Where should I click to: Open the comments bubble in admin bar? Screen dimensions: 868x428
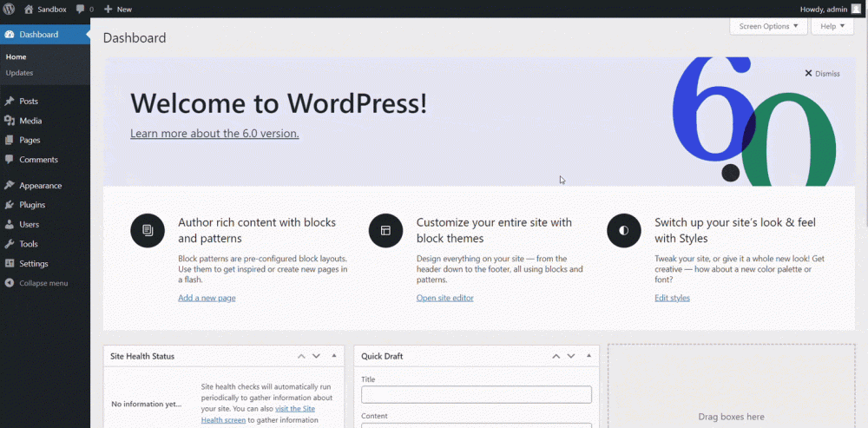[x=81, y=10]
